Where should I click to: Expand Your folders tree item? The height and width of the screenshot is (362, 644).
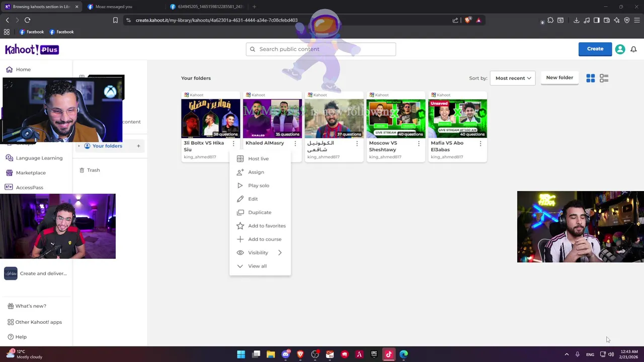click(x=78, y=146)
